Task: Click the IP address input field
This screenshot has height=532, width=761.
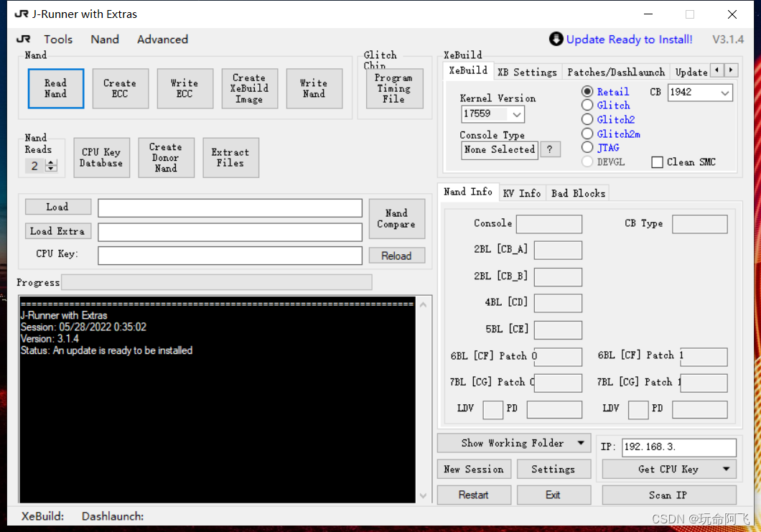Action: [x=679, y=447]
